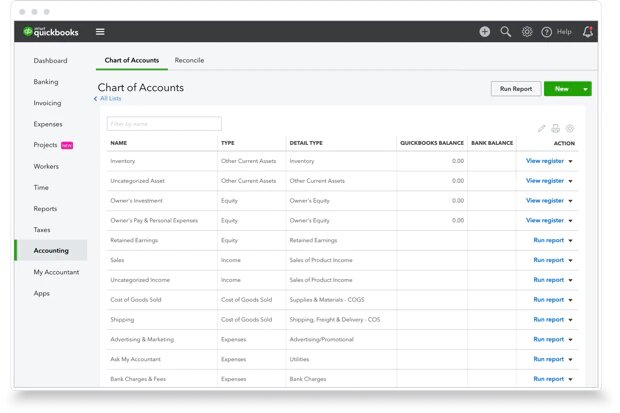Open the Create plus icon
This screenshot has width=620, height=413.
pos(484,32)
